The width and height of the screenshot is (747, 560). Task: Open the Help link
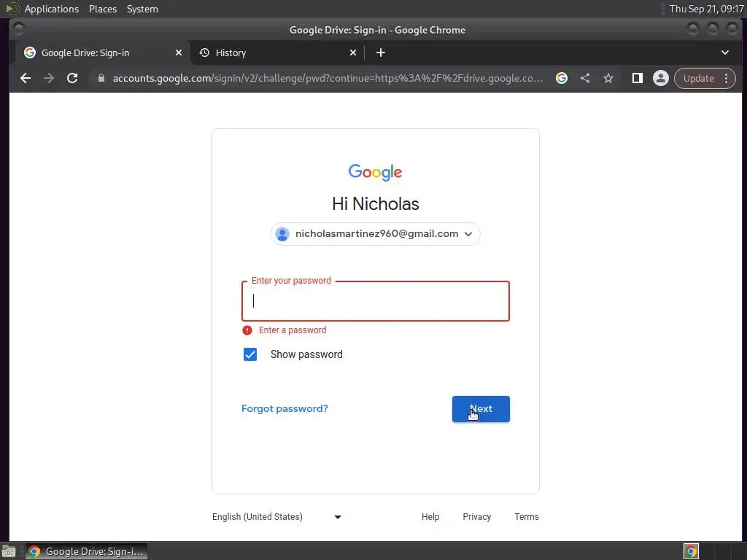[430, 517]
